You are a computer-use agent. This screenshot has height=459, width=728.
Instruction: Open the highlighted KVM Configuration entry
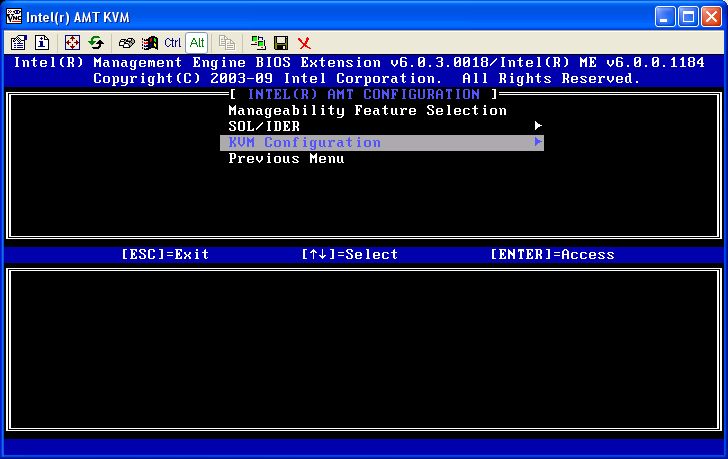tap(304, 142)
